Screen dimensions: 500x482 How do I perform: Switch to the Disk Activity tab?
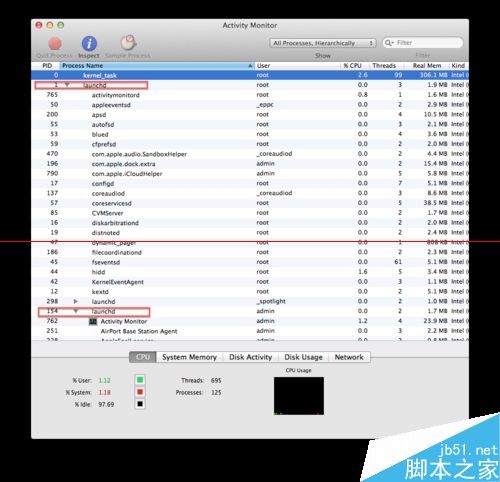click(x=251, y=357)
